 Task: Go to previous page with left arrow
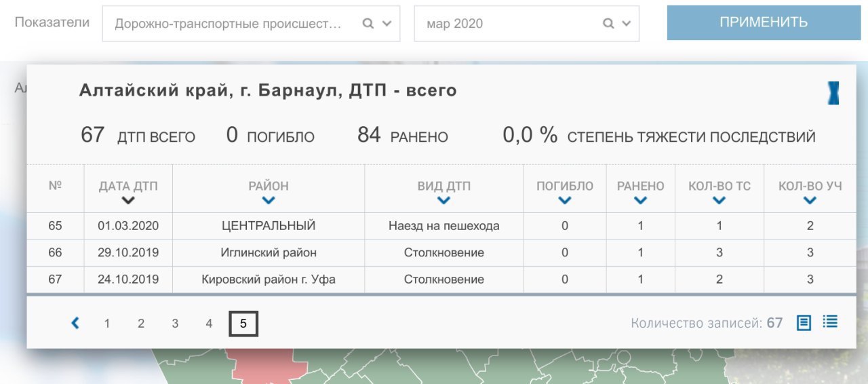75,324
